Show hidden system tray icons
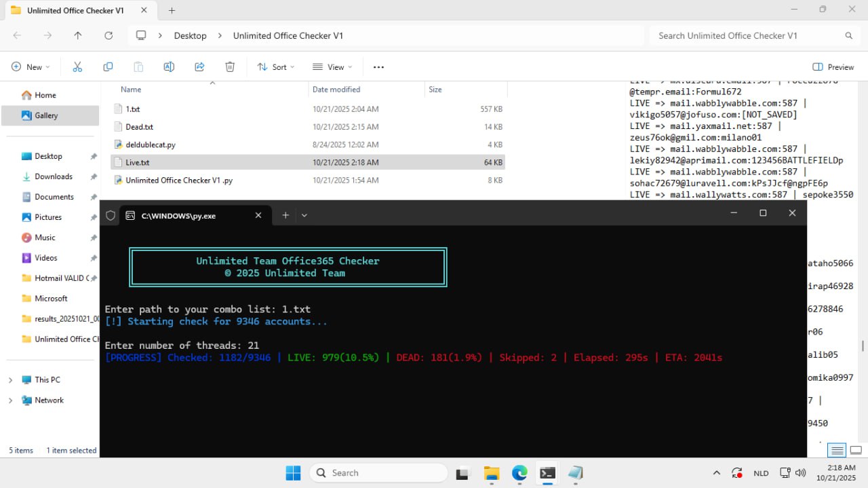This screenshot has height=488, width=868. [717, 473]
